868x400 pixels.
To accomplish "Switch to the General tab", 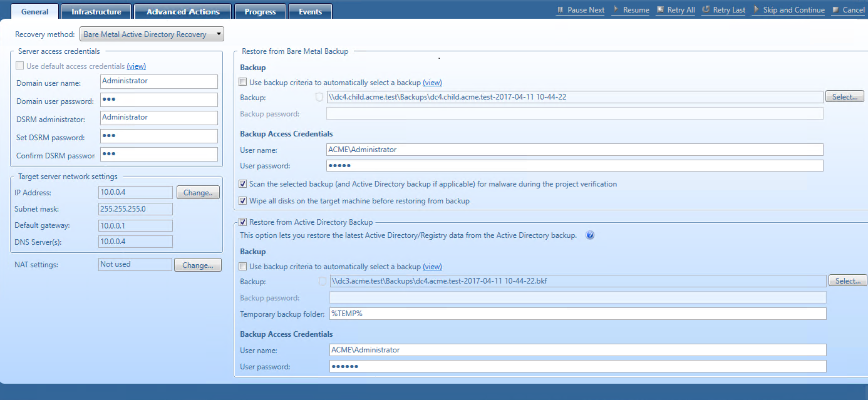I will [35, 11].
